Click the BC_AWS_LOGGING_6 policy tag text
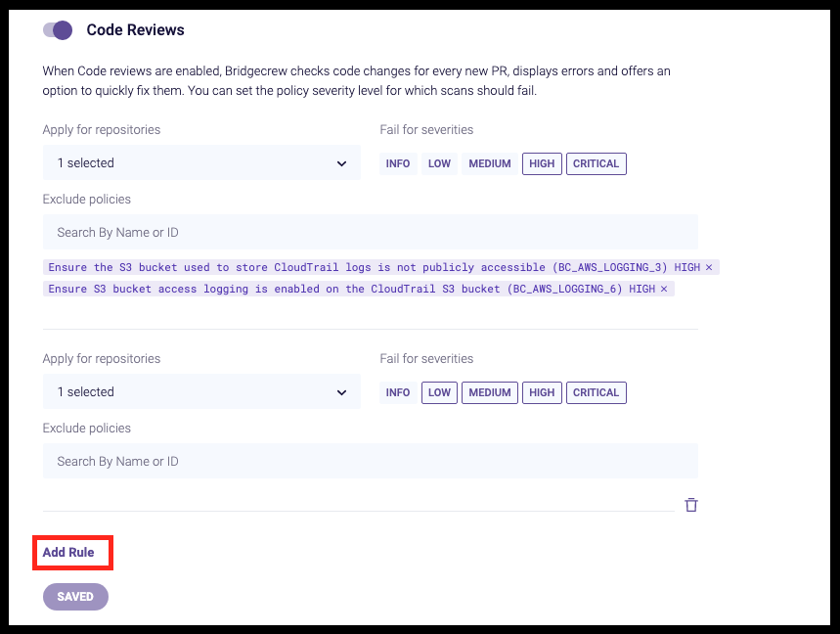This screenshot has height=634, width=840. (x=351, y=289)
